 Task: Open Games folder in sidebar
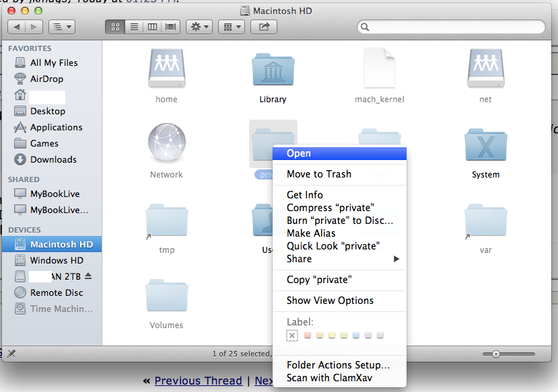[x=52, y=144]
